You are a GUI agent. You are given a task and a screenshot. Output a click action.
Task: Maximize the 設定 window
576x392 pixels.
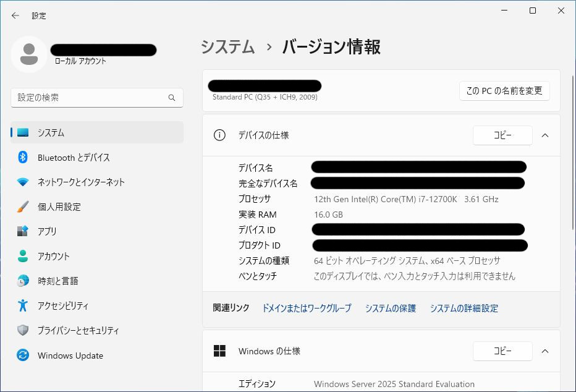[x=533, y=11]
